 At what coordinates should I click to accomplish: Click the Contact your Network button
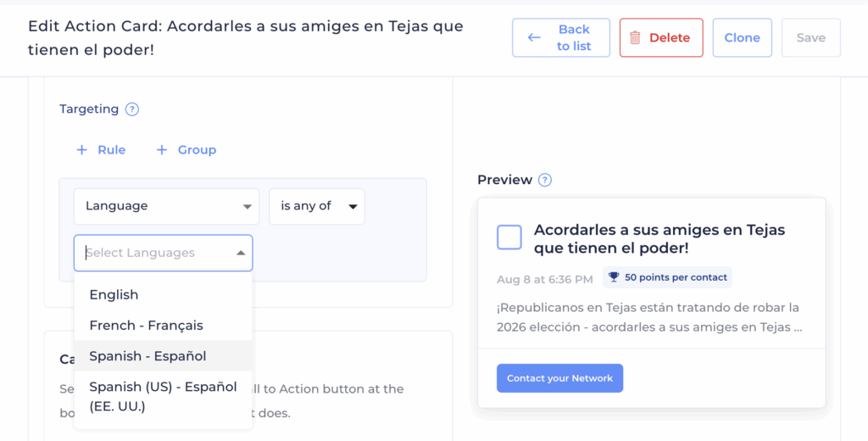(559, 378)
